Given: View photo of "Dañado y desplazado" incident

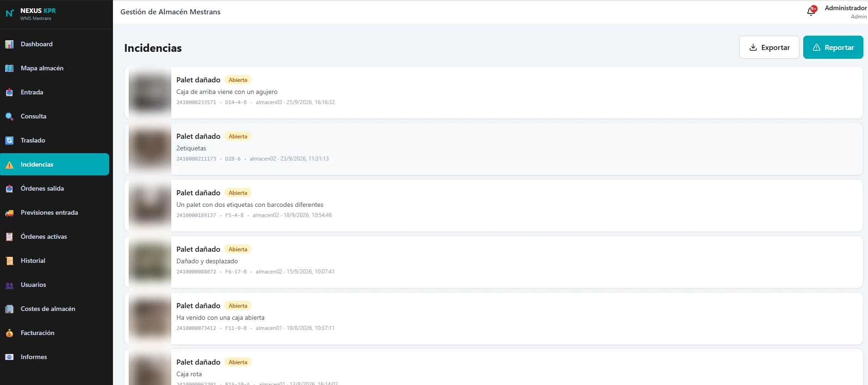Looking at the screenshot, I should (x=150, y=262).
